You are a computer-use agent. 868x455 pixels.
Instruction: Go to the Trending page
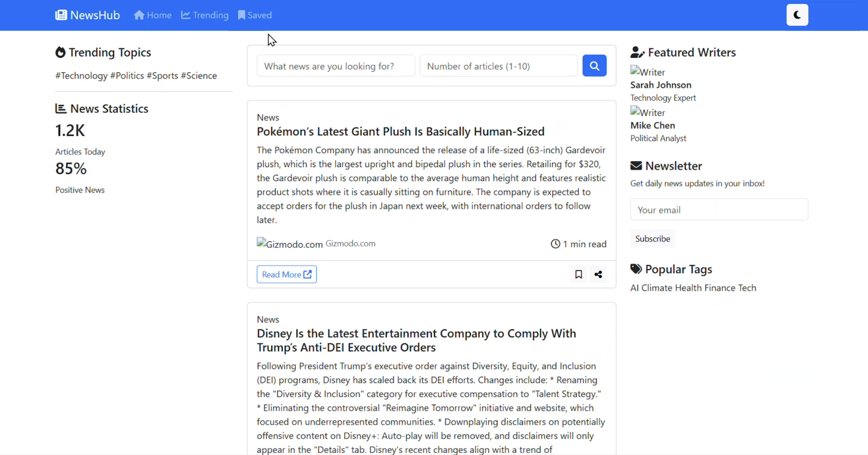(x=205, y=15)
